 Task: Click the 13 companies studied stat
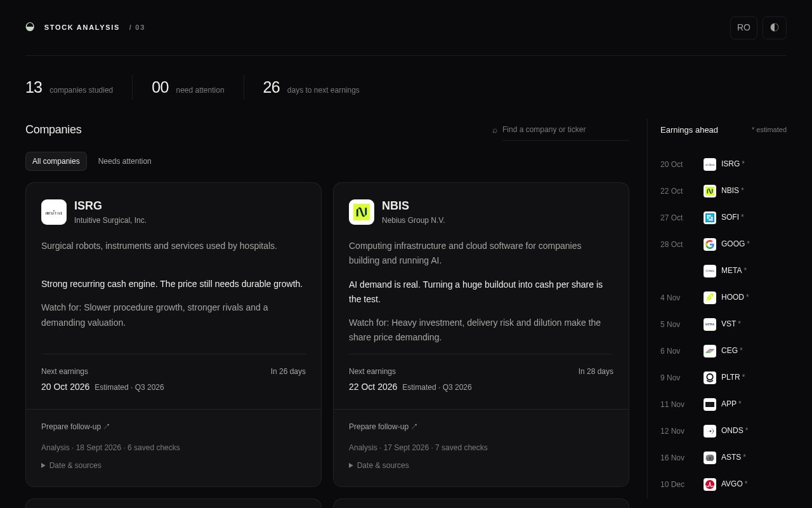69,88
